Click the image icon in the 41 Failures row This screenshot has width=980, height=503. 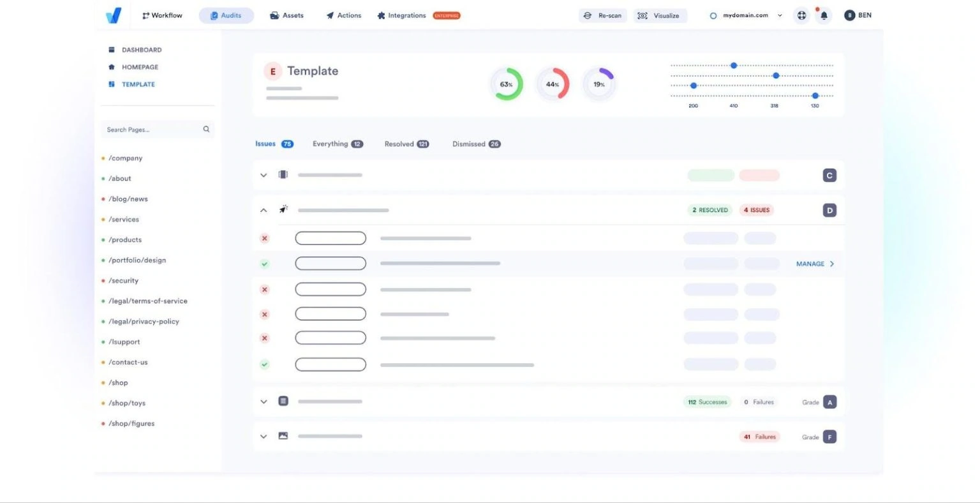coord(283,436)
